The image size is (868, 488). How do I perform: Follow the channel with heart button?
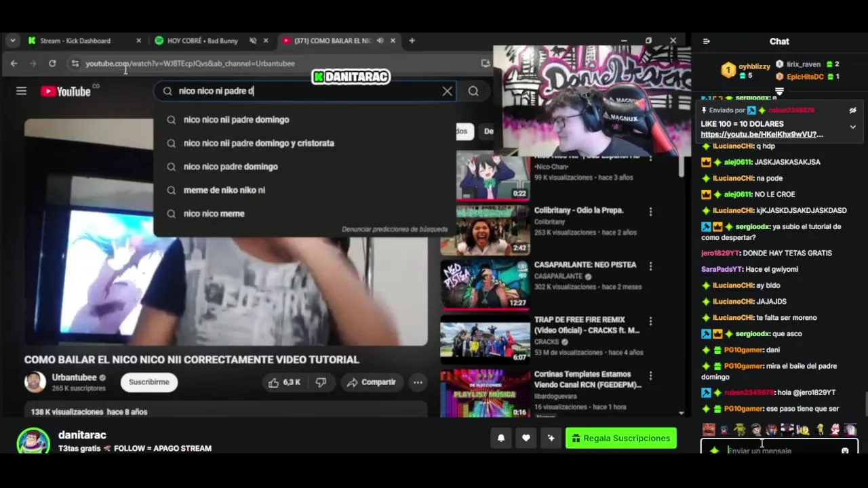click(526, 439)
